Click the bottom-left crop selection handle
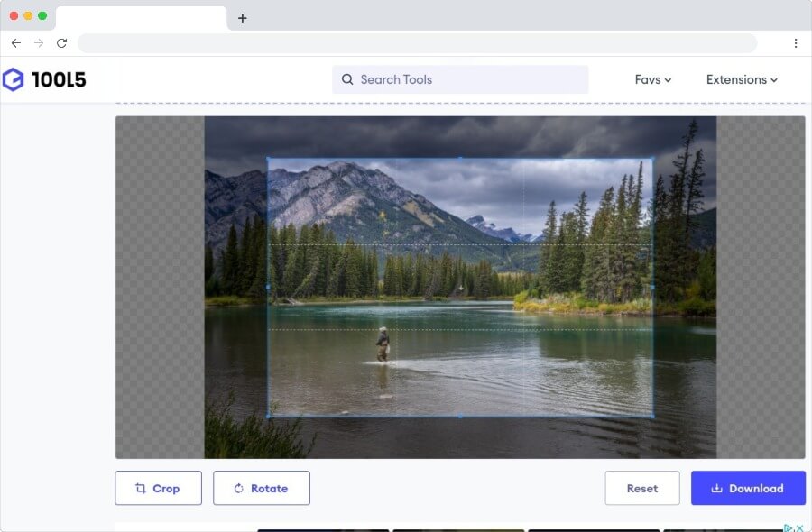Viewport: 812px width, 532px height. (x=268, y=416)
